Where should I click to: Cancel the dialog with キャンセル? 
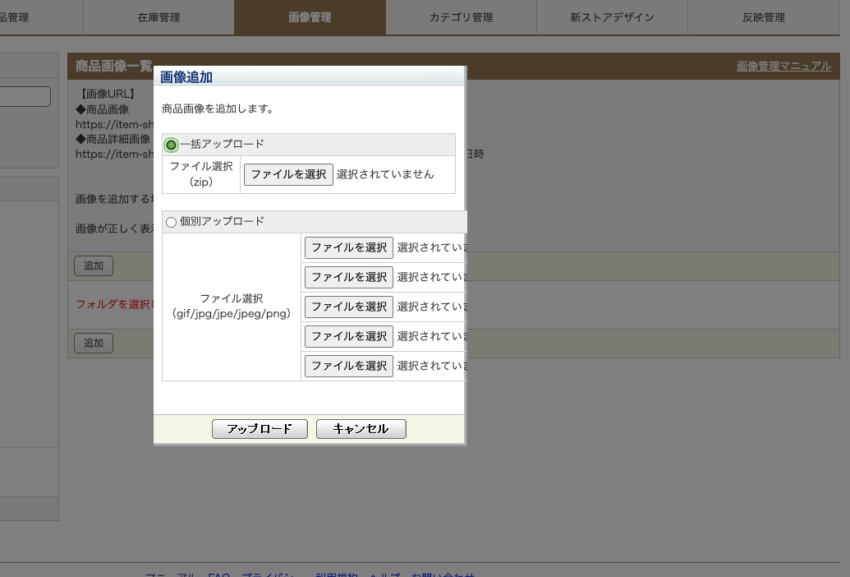360,428
